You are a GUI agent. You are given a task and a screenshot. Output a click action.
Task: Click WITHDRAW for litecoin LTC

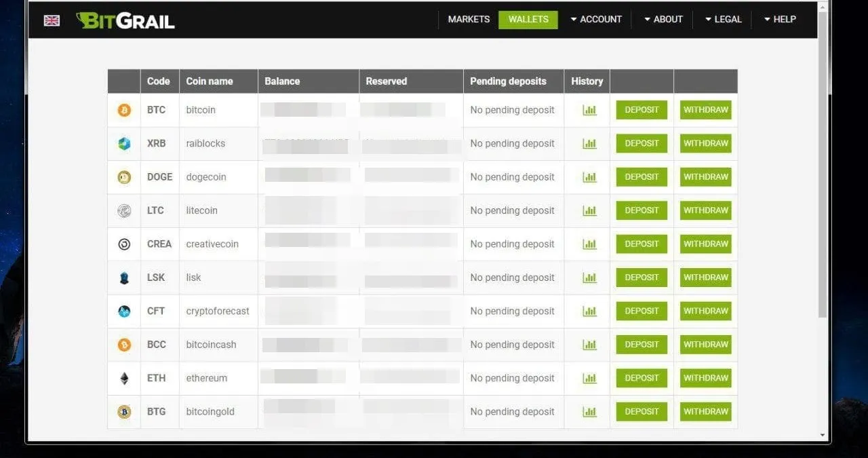click(x=706, y=210)
